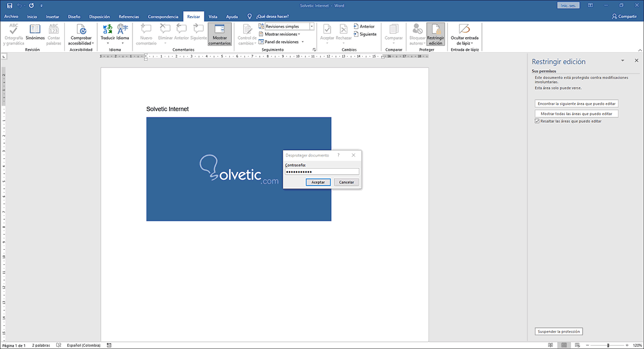Viewport: 644px width, 349px height.
Task: Switch to the Insertar tab
Action: tap(53, 17)
